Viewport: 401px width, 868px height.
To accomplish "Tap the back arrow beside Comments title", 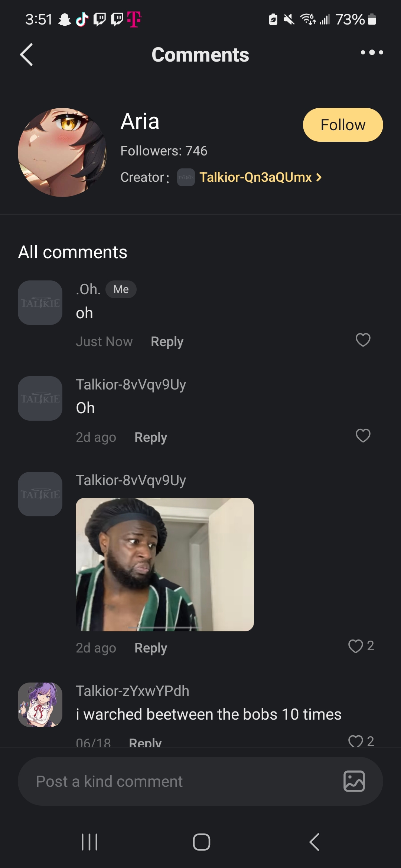I will coord(26,55).
